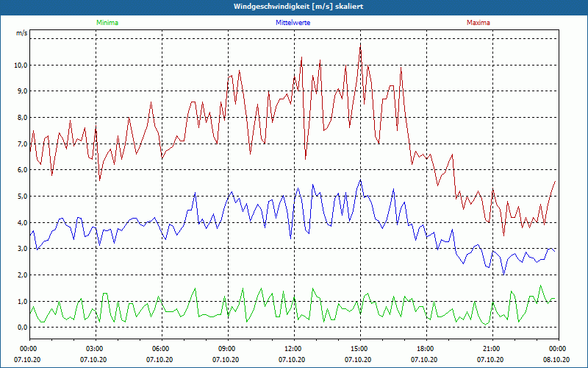Viewport: 588px width, 368px height.
Task: Click the '5,0' y-axis value
Action: coord(22,197)
